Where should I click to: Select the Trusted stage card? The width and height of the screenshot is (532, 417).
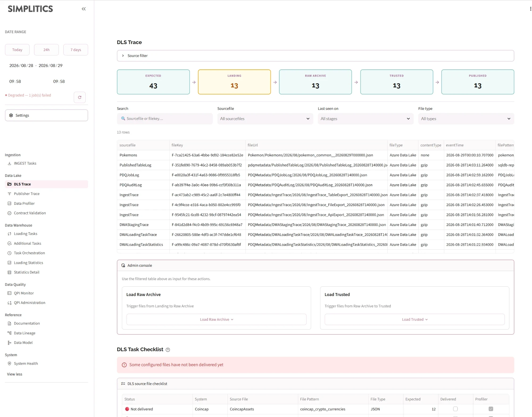(x=397, y=82)
